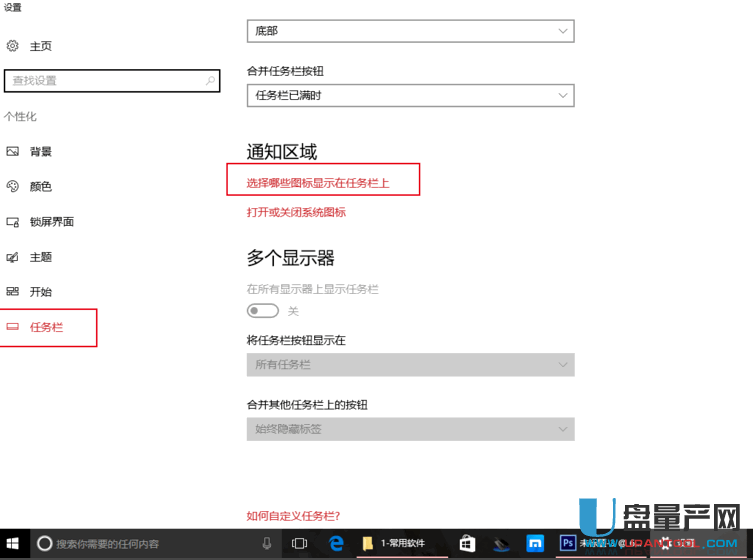Click 打开或关闭系统图标 link
Image resolution: width=753 pixels, height=560 pixels.
[296, 212]
